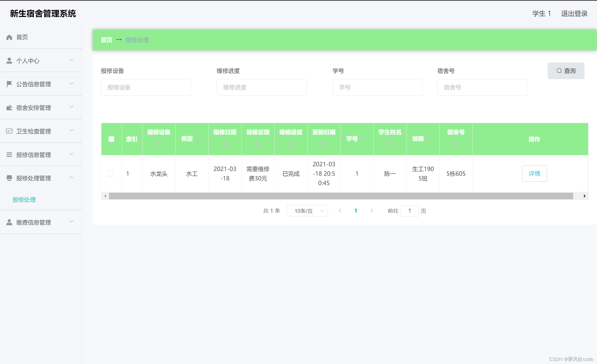Sort table by the 类型 column arrows
This screenshot has width=597, height=364.
pos(198,139)
